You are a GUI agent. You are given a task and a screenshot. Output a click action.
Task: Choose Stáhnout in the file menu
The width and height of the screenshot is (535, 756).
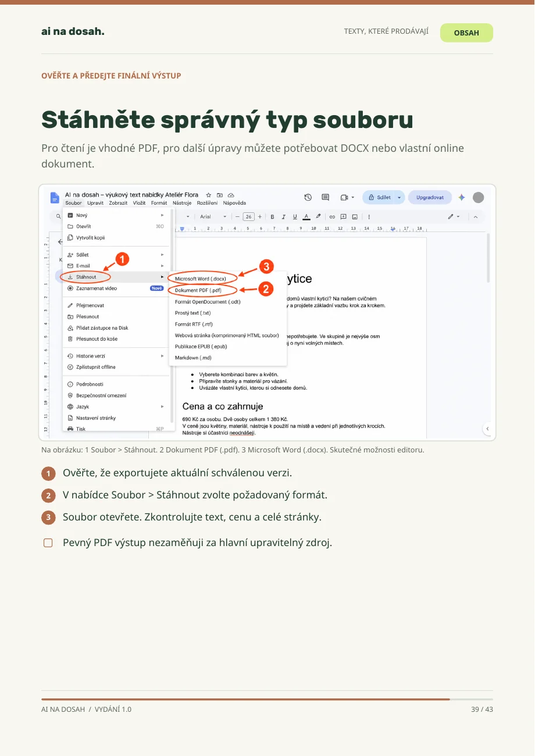[x=115, y=277]
